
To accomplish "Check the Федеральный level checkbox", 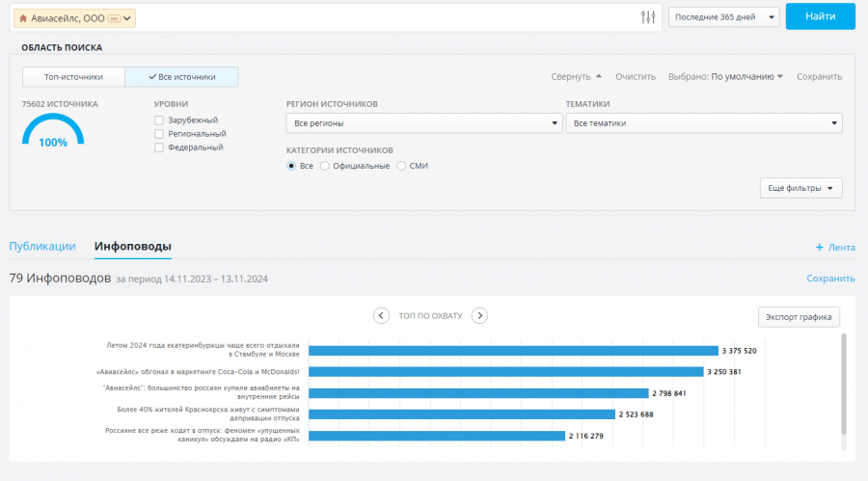I will coord(159,147).
